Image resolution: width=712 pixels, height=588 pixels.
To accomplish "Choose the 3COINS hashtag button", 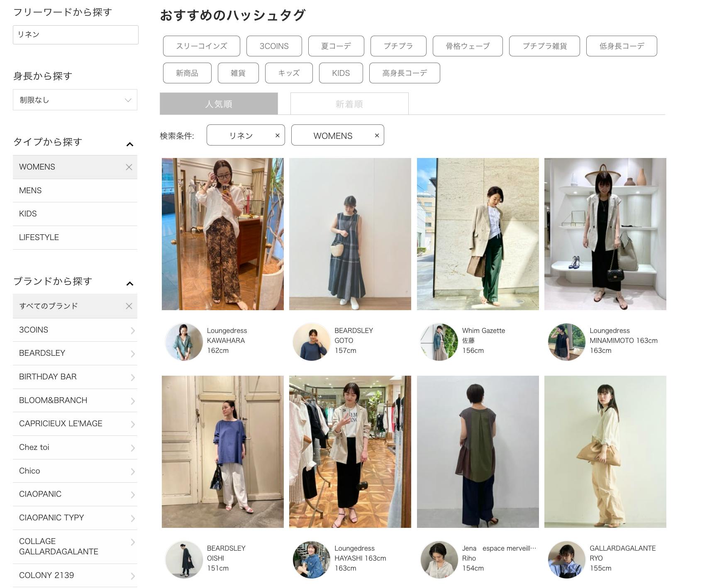I will (274, 46).
